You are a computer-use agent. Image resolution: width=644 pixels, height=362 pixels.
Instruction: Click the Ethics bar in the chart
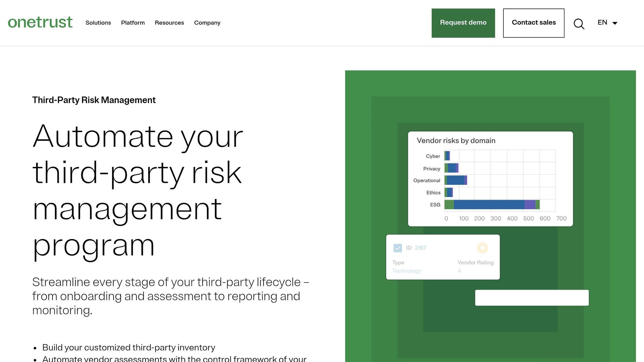coord(448,192)
